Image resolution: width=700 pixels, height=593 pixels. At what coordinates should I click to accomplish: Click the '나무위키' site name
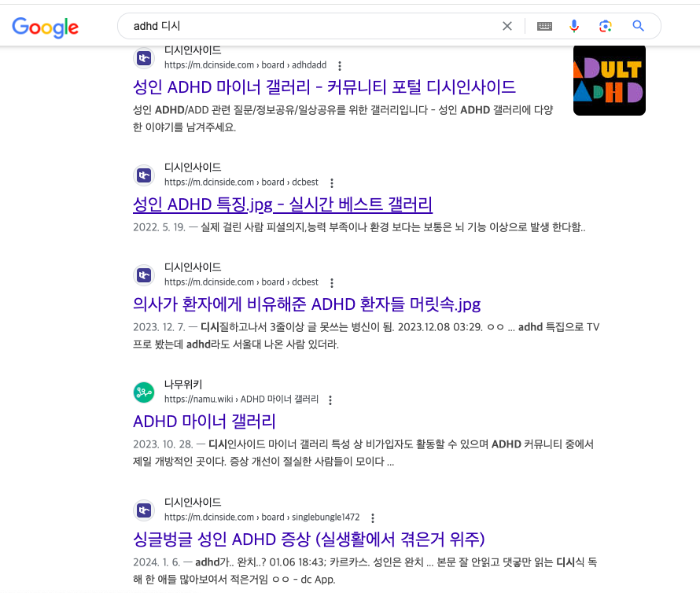coord(183,384)
